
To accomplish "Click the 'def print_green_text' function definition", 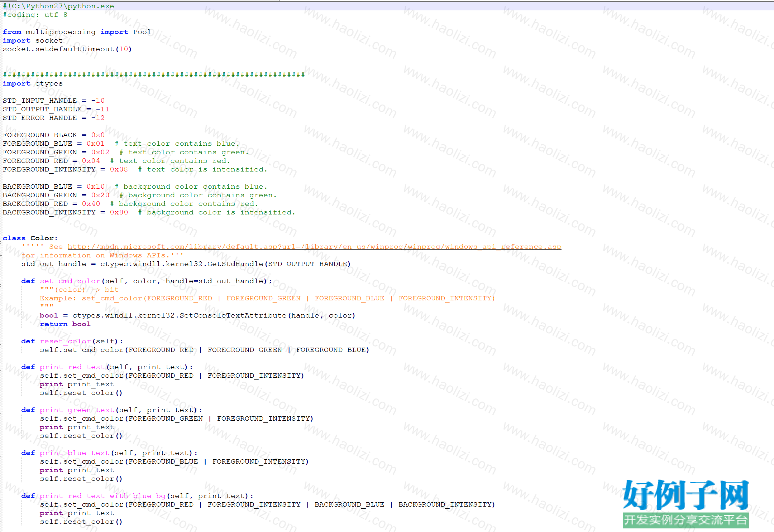I will click(x=111, y=410).
